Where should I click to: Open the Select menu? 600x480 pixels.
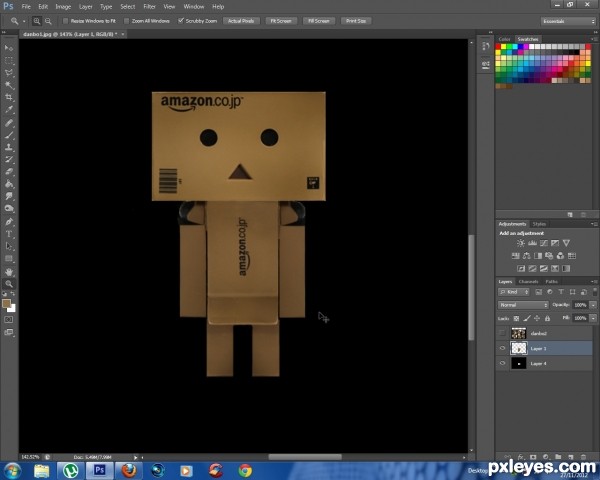(128, 7)
